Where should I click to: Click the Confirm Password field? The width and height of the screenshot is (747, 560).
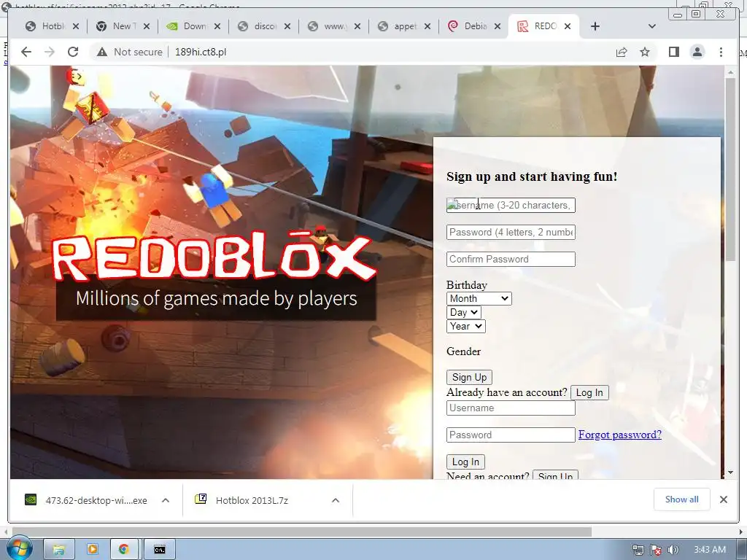(x=511, y=259)
